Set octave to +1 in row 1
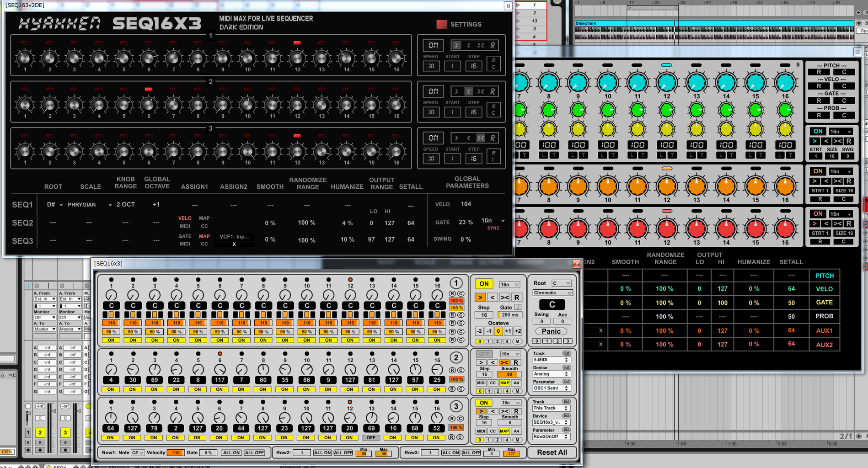This screenshot has height=468, width=868. pos(508,331)
